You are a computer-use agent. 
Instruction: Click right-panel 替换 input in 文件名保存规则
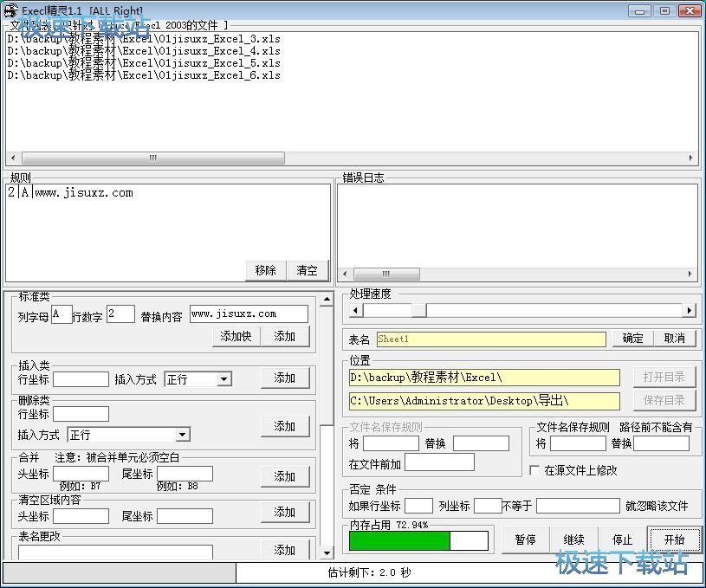coord(662,443)
